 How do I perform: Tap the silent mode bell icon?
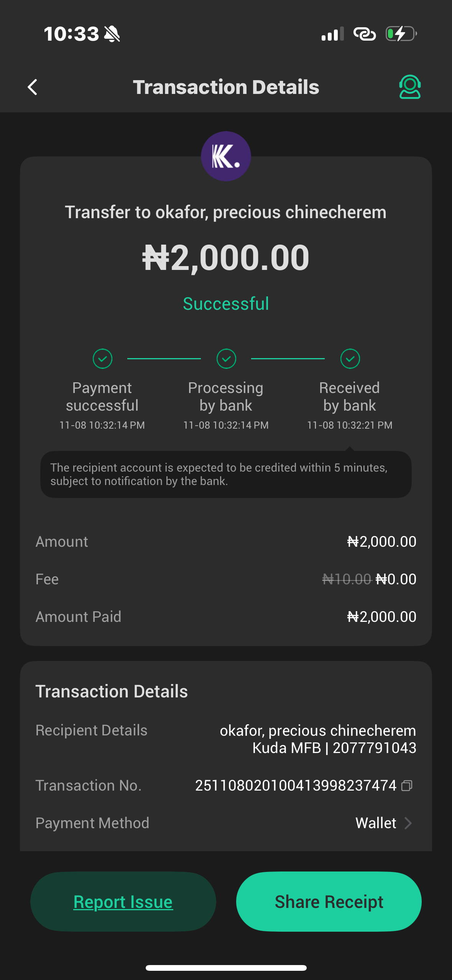click(112, 34)
